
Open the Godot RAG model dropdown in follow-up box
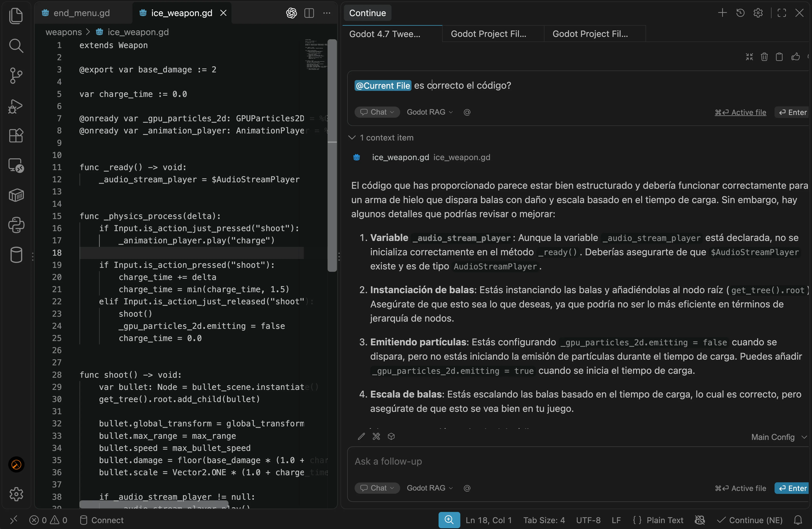[x=430, y=488]
